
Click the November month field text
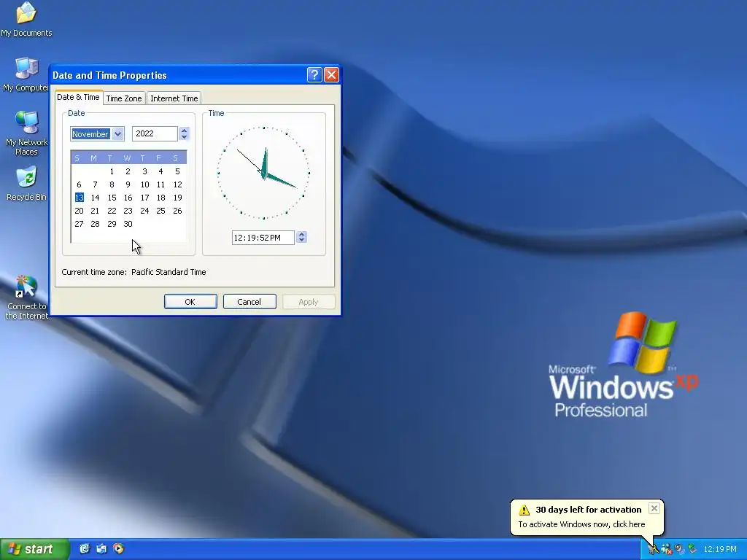click(x=90, y=134)
